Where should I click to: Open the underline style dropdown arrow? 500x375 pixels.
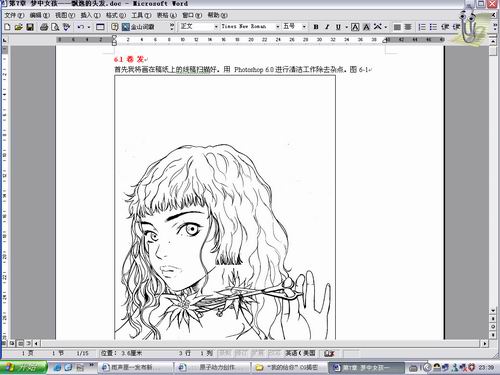(347, 27)
